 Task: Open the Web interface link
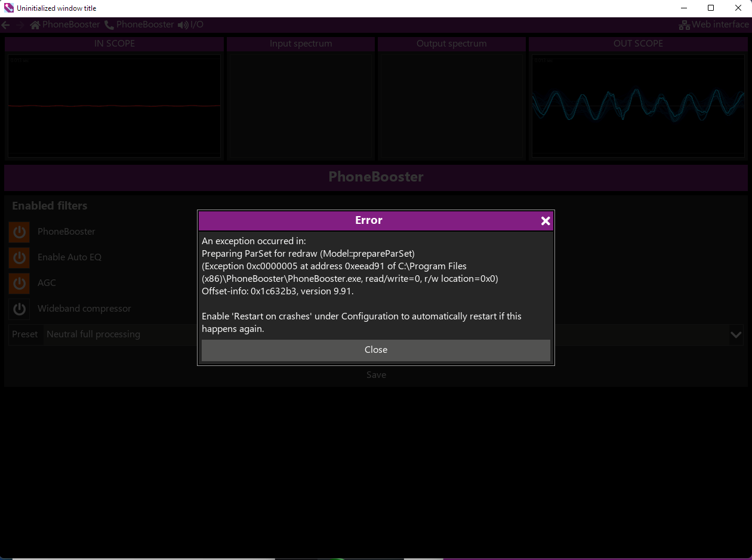(714, 24)
